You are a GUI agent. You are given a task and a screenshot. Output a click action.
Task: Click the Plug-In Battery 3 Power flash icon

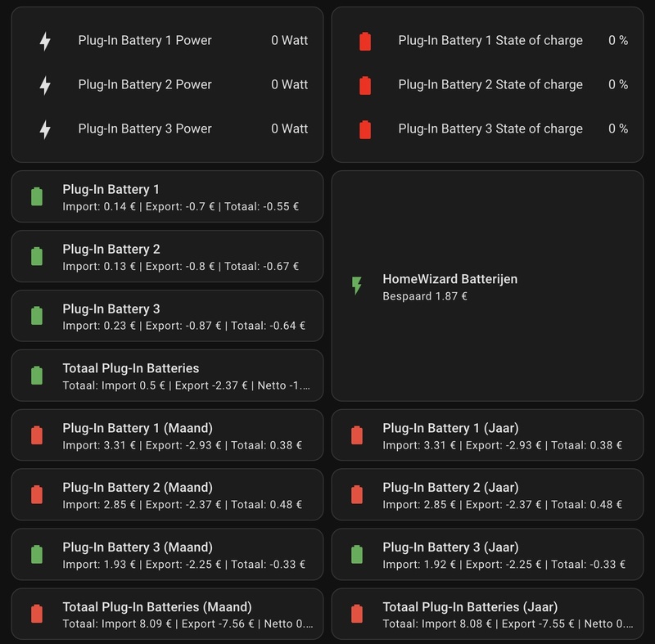(45, 129)
